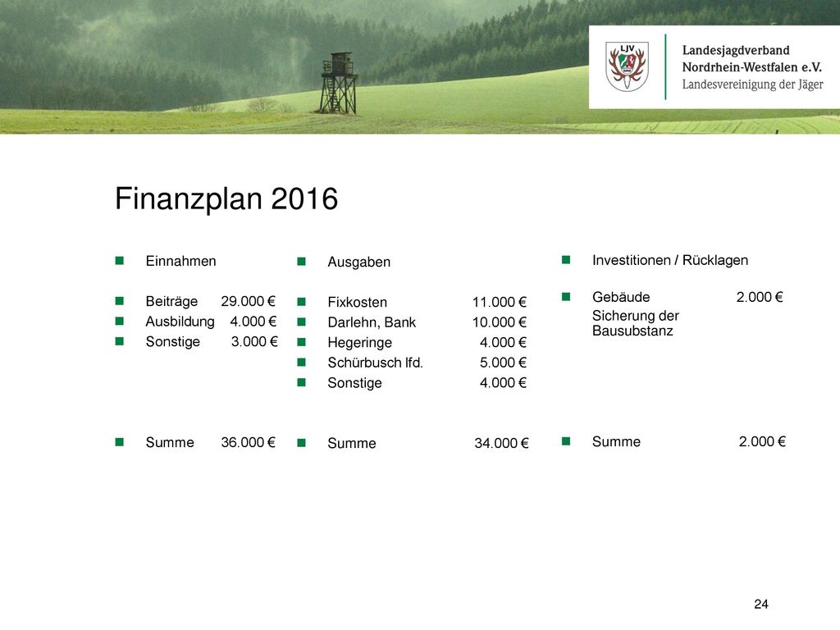Click the 3.000 € Sonstige income value

tap(254, 341)
